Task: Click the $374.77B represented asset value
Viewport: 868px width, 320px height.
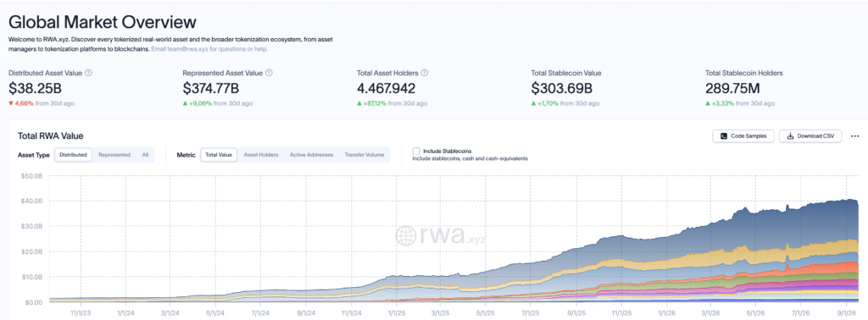Action: tap(211, 88)
